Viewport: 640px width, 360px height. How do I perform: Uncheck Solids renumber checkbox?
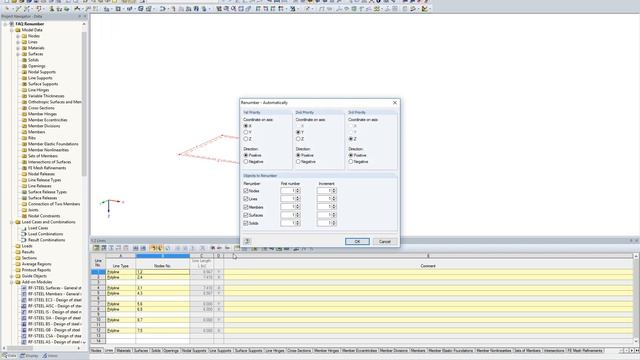pos(246,223)
